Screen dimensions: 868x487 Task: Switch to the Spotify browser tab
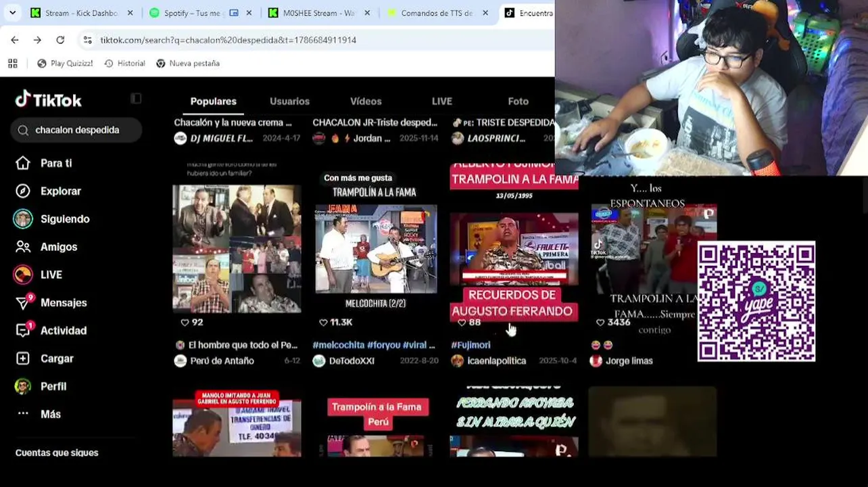pyautogui.click(x=200, y=13)
